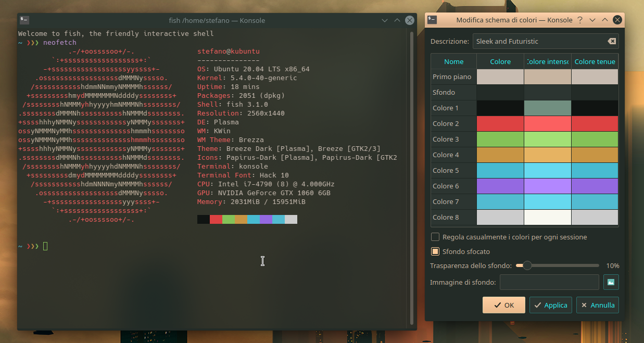
Task: Pick the Colore 5 tenue cyan swatch
Action: tap(595, 170)
